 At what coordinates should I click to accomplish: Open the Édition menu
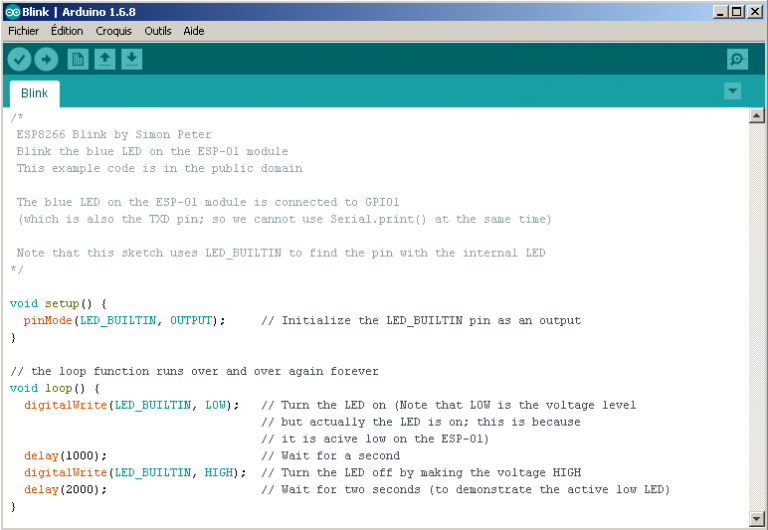point(67,31)
